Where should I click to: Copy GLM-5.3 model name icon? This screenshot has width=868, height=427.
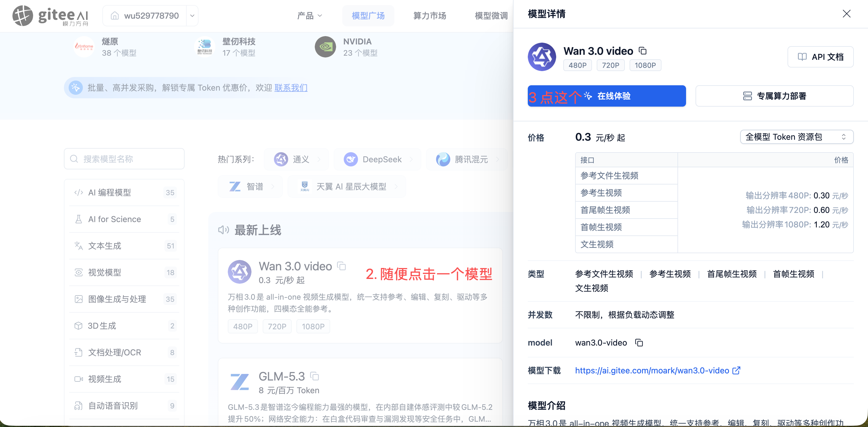pos(314,376)
